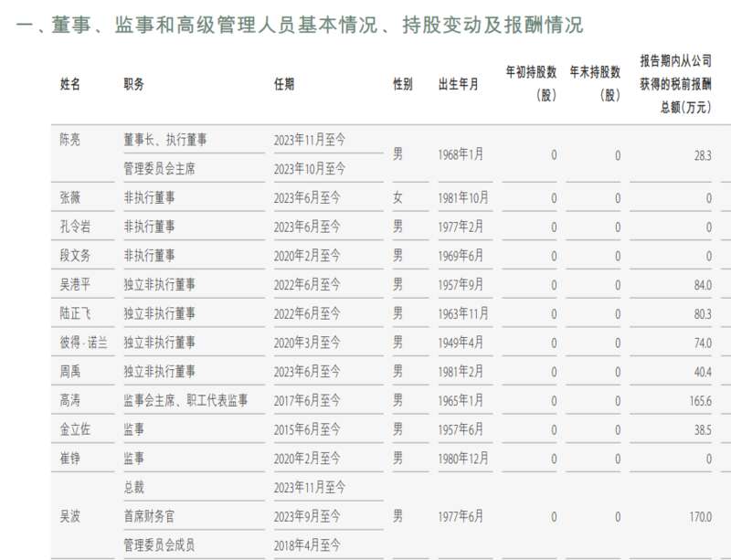The width and height of the screenshot is (731, 560).
Task: Click the position 首席财务官
Action: point(149,516)
